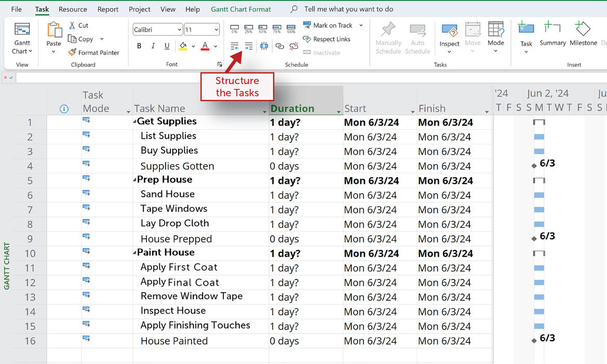Activate the Format Painter

(93, 52)
